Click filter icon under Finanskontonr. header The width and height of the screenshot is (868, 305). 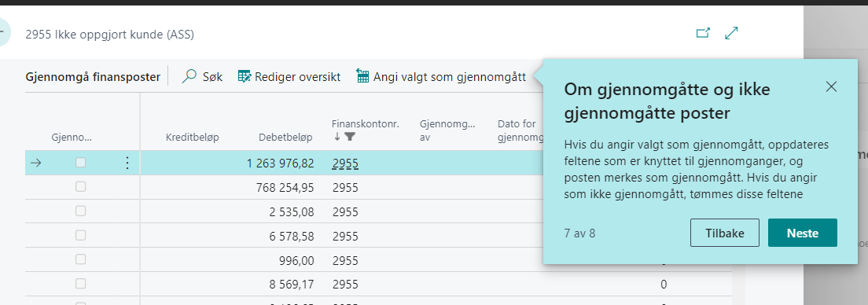click(350, 137)
